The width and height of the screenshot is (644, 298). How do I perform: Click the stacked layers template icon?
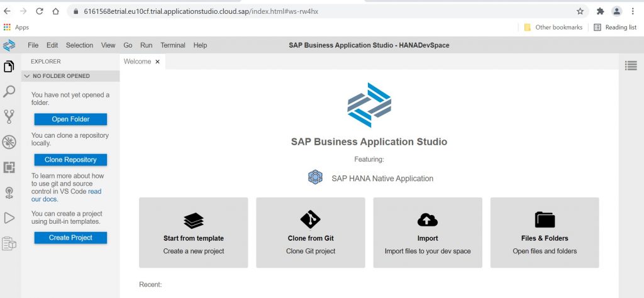194,221
